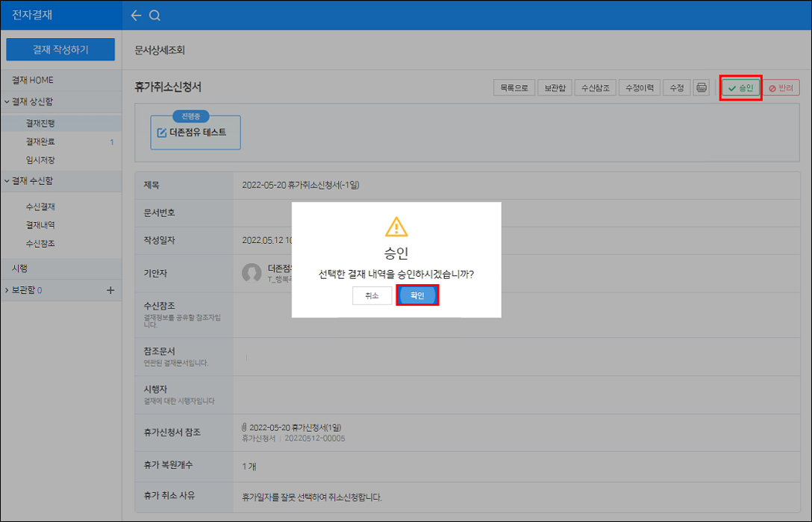Select 임시저장 in the sidebar menu
812x522 pixels.
40,160
